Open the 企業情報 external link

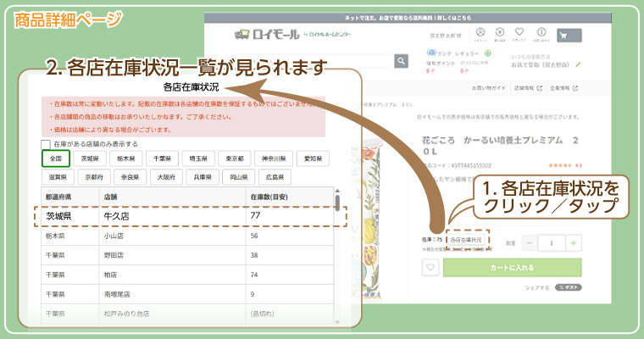563,88
